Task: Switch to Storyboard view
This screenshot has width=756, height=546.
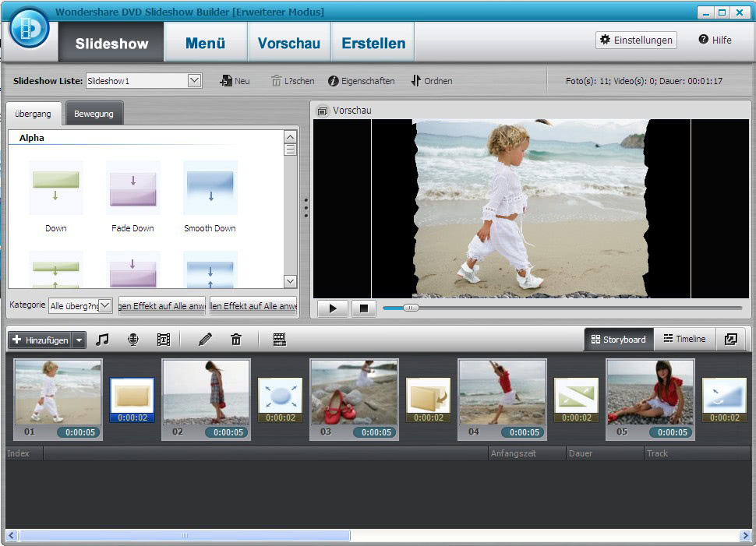Action: (x=618, y=339)
